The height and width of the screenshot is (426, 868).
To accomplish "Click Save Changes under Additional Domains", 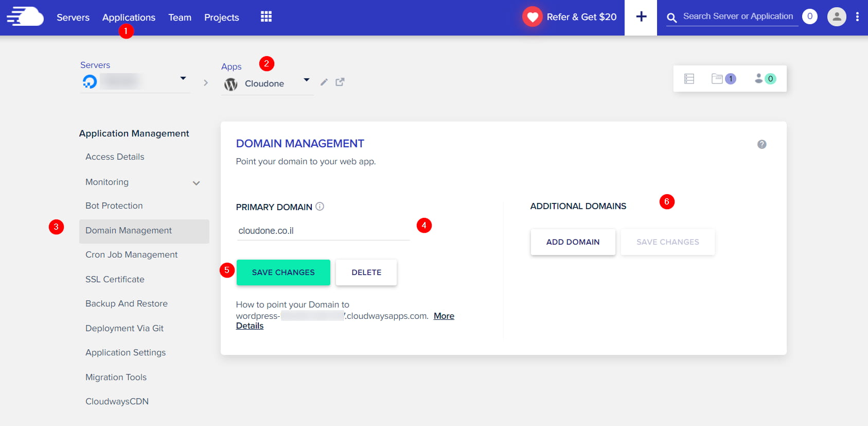I will point(668,242).
